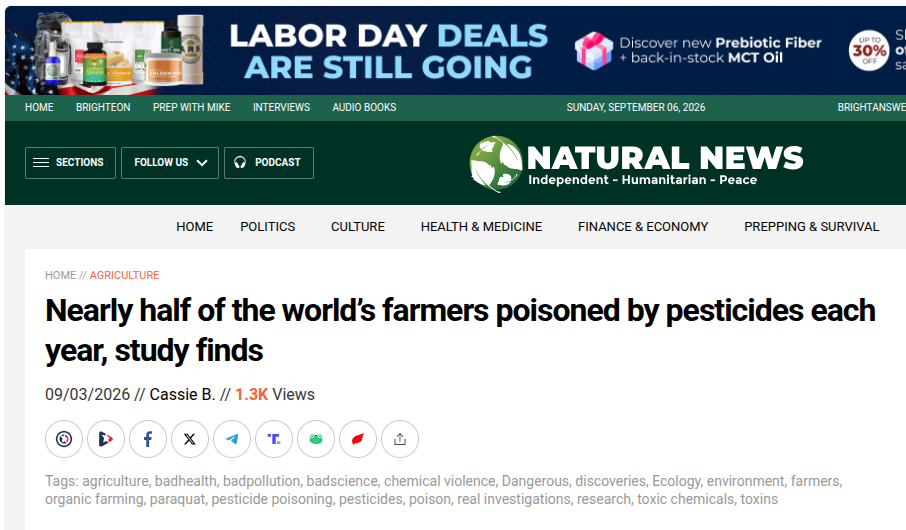Share via the star circle icon

[x=64, y=439]
